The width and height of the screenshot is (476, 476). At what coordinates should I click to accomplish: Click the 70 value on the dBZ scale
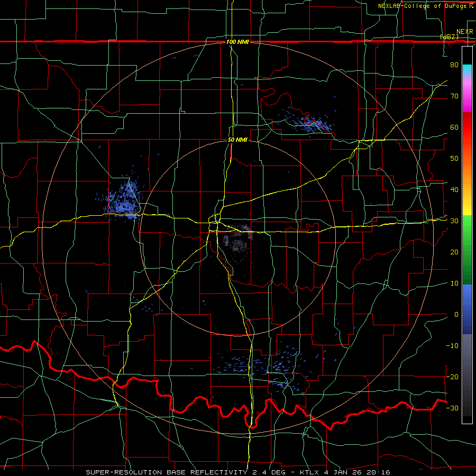454,96
